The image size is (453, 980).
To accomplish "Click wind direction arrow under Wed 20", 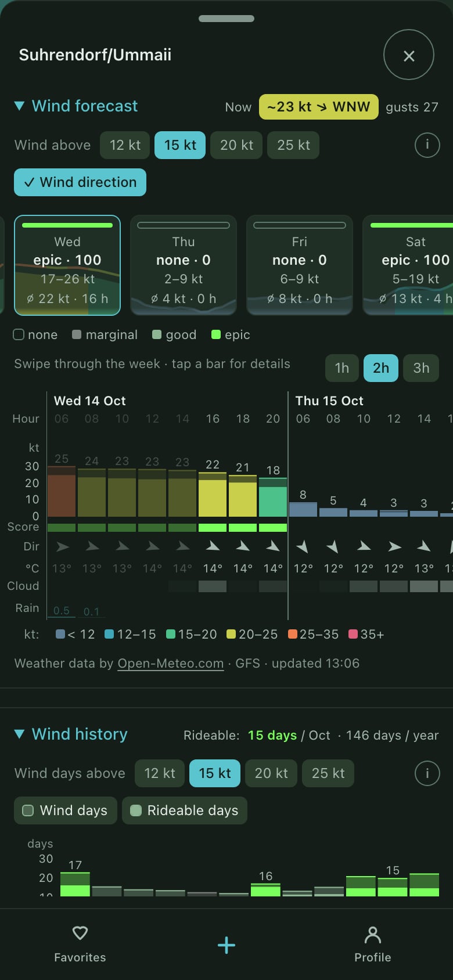I will coord(273,546).
